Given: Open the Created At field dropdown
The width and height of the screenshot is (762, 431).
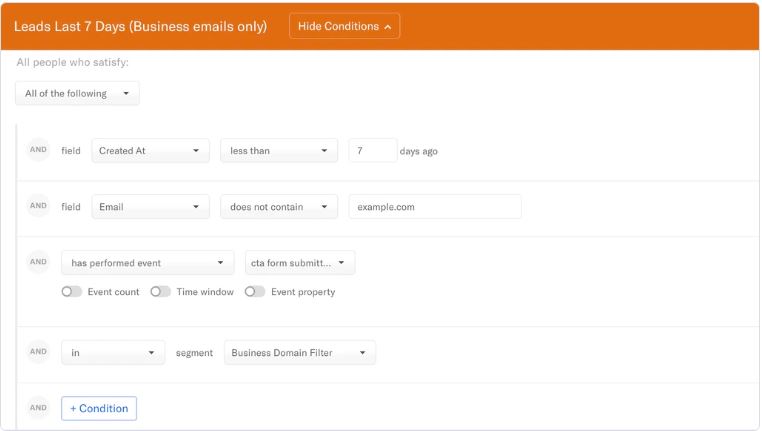Looking at the screenshot, I should tap(150, 151).
